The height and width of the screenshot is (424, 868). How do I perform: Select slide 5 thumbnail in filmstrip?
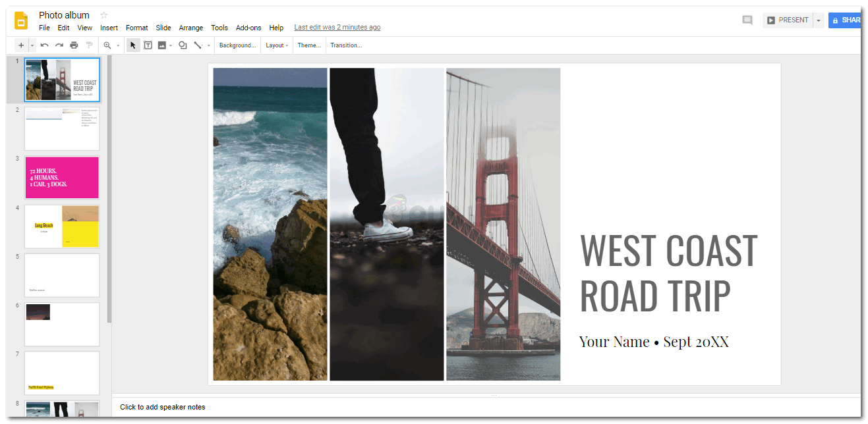pos(62,275)
